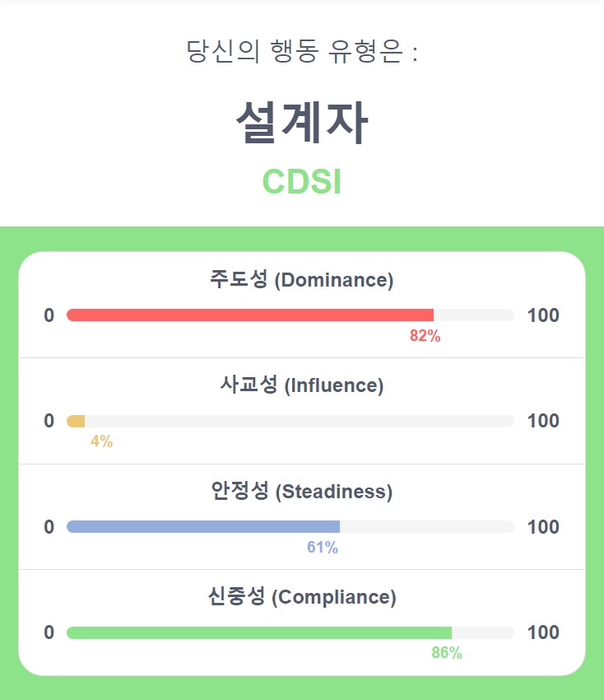
Task: Click the 주도성 (Dominance) heading
Action: 302,280
